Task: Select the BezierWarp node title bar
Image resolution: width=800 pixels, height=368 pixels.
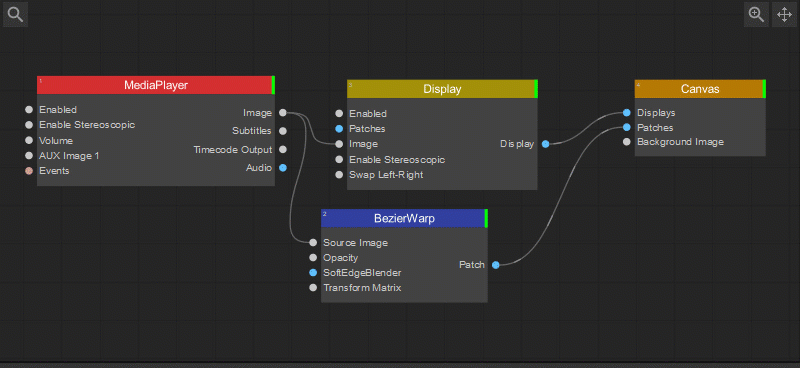Action: [405, 218]
